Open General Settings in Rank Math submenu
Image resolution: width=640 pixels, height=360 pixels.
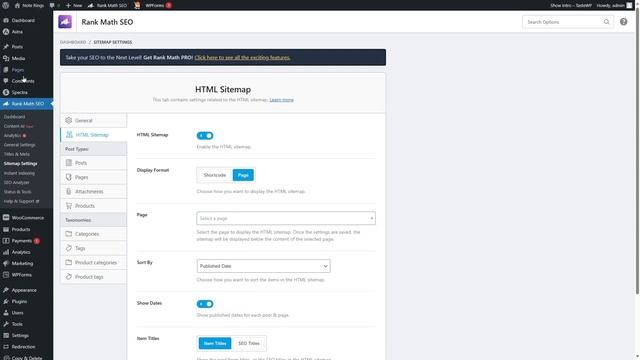pos(20,145)
